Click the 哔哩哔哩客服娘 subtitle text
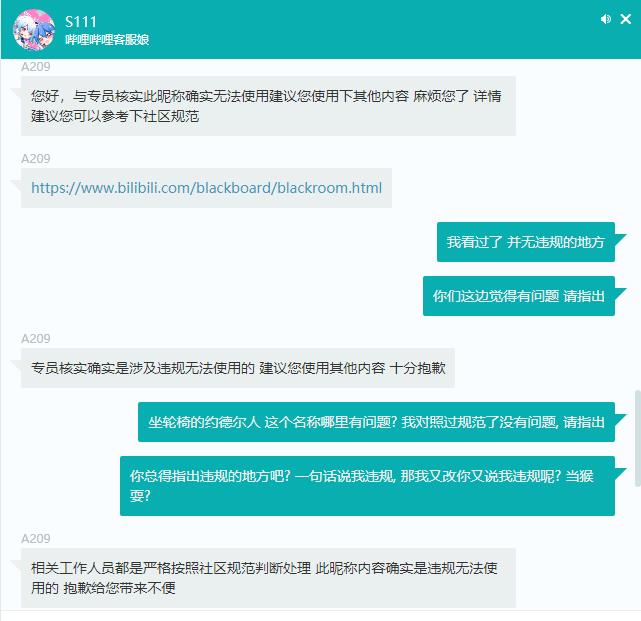This screenshot has width=641, height=621. pos(107,40)
